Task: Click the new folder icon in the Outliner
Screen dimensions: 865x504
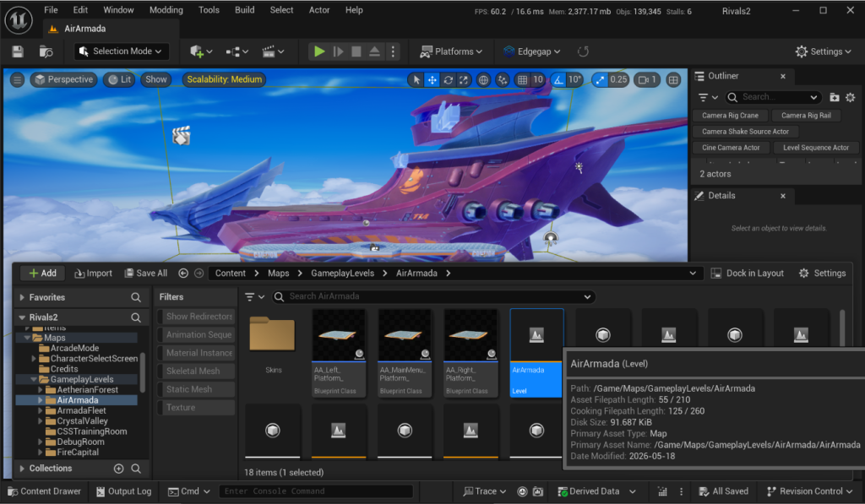Action: 834,97
